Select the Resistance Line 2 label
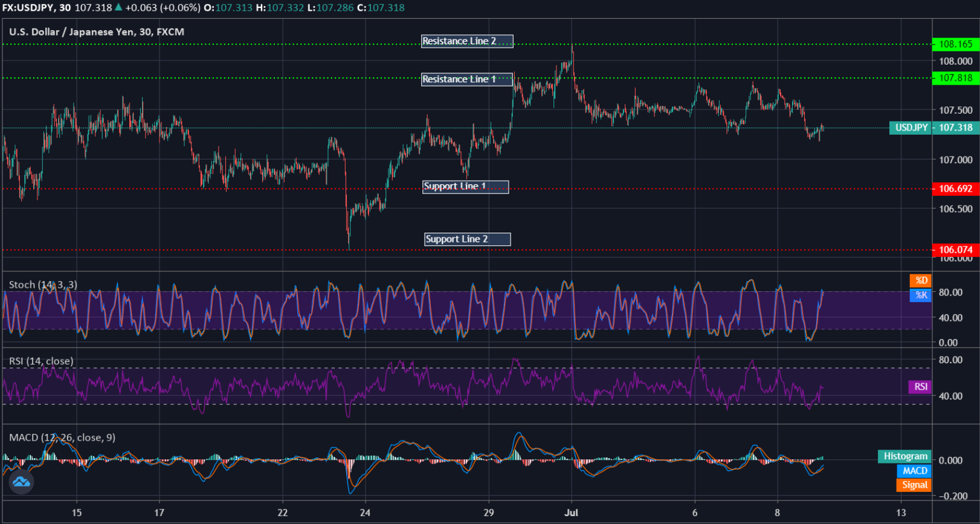980x524 pixels. tap(467, 41)
